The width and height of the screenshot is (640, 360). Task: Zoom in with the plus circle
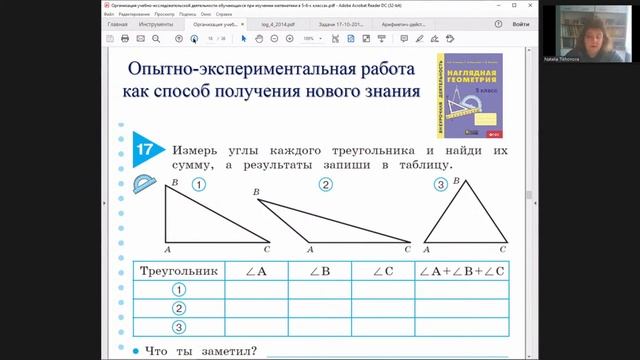(x=289, y=39)
